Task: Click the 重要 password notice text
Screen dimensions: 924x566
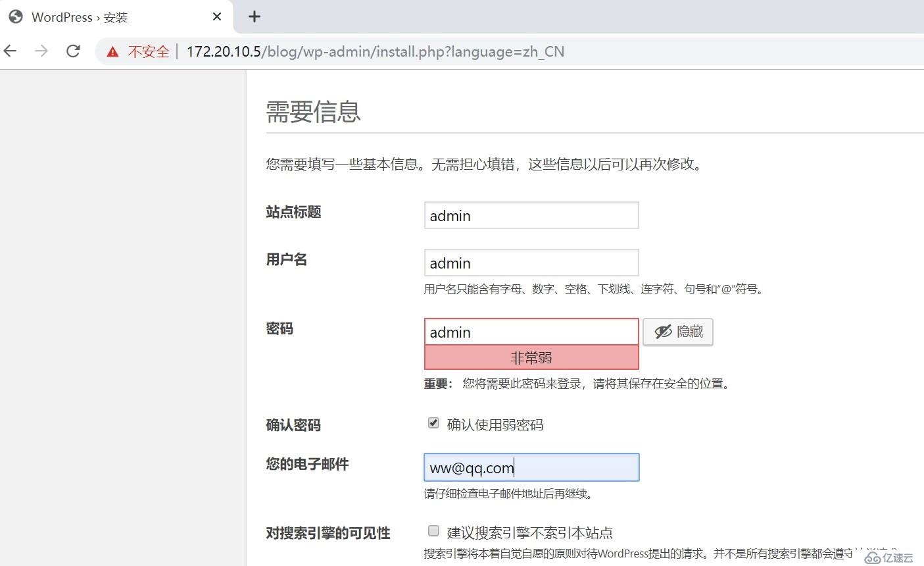Action: pyautogui.click(x=579, y=384)
